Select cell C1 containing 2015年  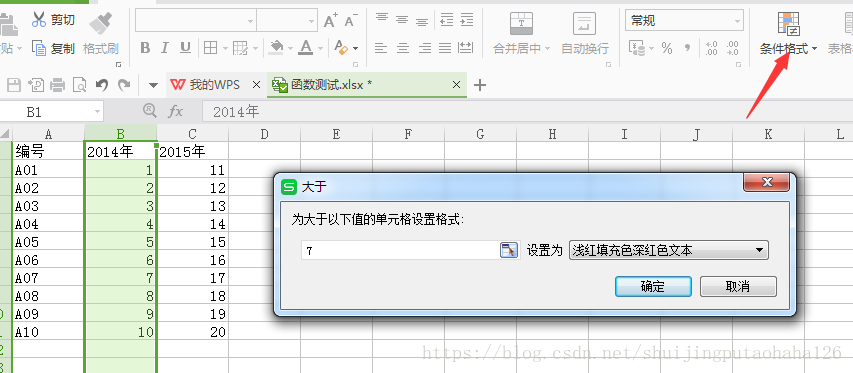tap(193, 151)
